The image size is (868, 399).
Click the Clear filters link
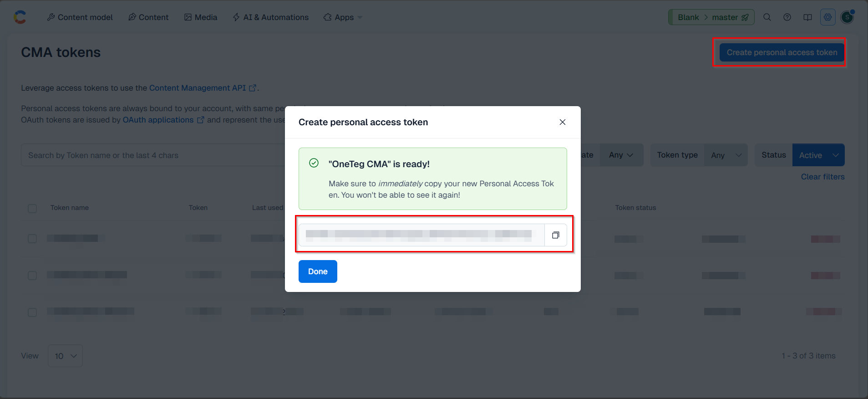tap(822, 177)
